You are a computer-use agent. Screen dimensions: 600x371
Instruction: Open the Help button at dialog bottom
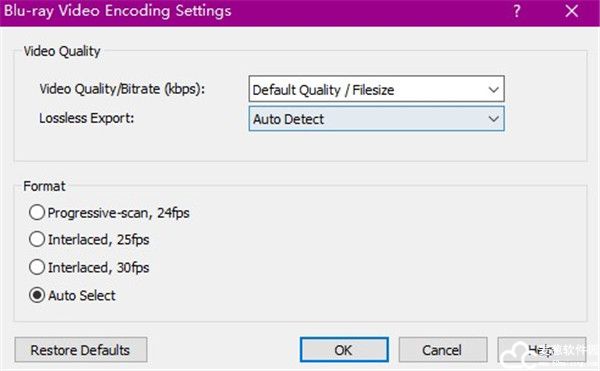click(541, 350)
